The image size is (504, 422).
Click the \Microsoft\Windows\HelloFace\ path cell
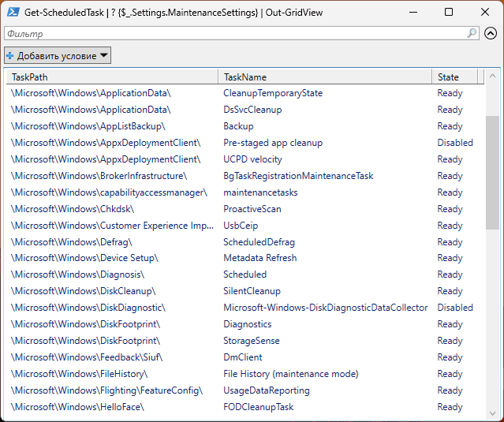[77, 407]
